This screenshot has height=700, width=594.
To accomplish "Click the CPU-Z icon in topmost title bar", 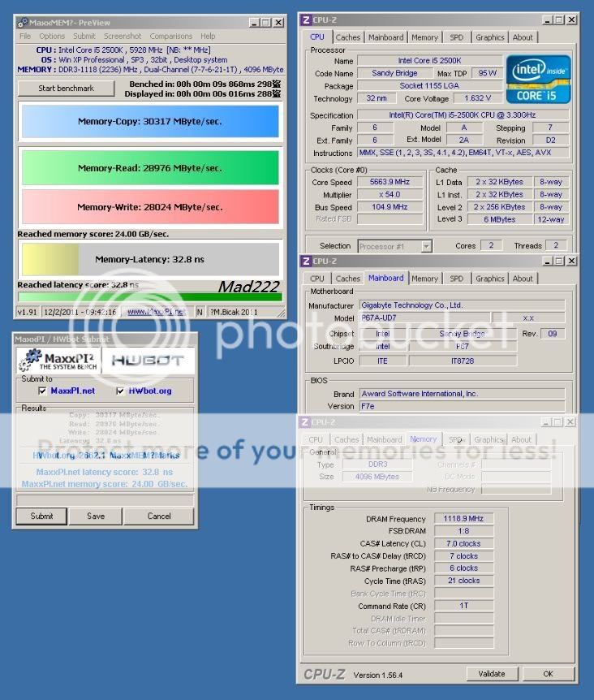I will click(305, 19).
